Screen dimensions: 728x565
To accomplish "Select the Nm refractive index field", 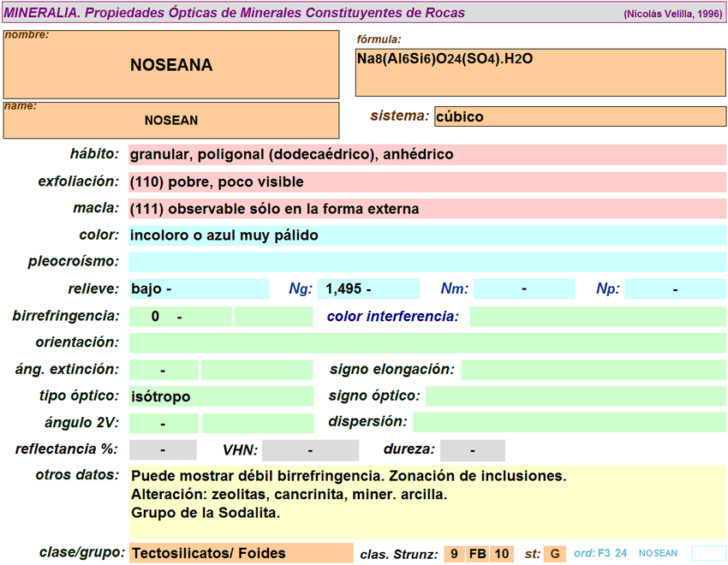I will point(524,289).
